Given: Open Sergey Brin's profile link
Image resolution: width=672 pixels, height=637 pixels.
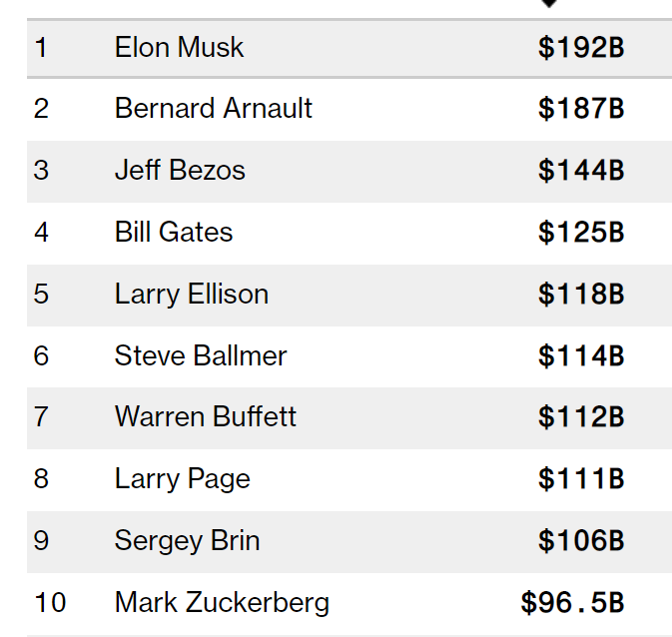Looking at the screenshot, I should pyautogui.click(x=187, y=540).
